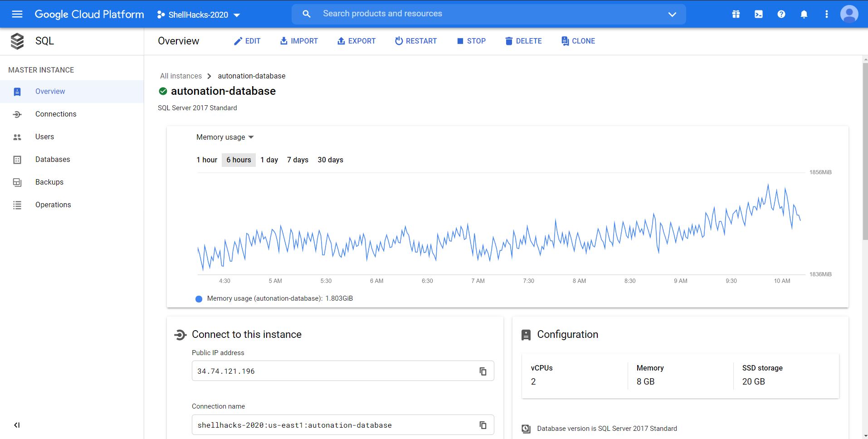
Task: Open the user account avatar
Action: [849, 14]
